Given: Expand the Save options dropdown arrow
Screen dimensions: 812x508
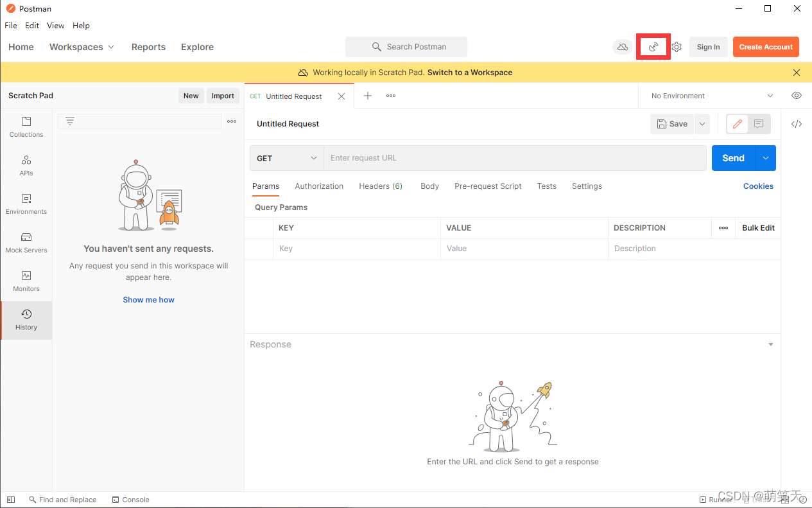Looking at the screenshot, I should [x=702, y=124].
